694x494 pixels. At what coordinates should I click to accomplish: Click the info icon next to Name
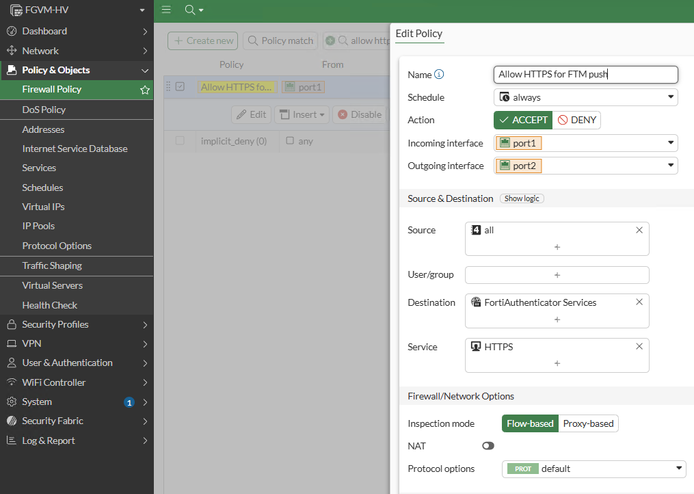pyautogui.click(x=439, y=74)
